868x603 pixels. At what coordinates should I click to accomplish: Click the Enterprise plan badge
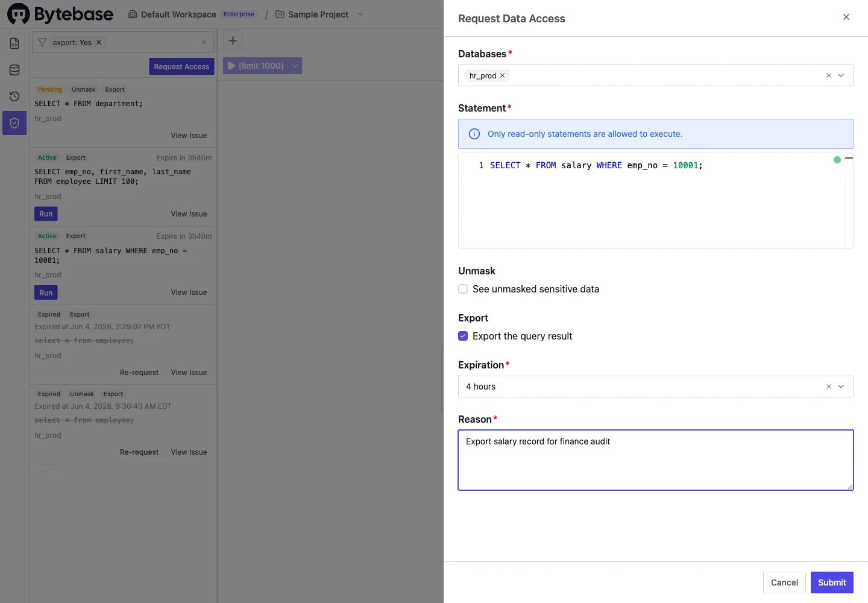pos(239,14)
